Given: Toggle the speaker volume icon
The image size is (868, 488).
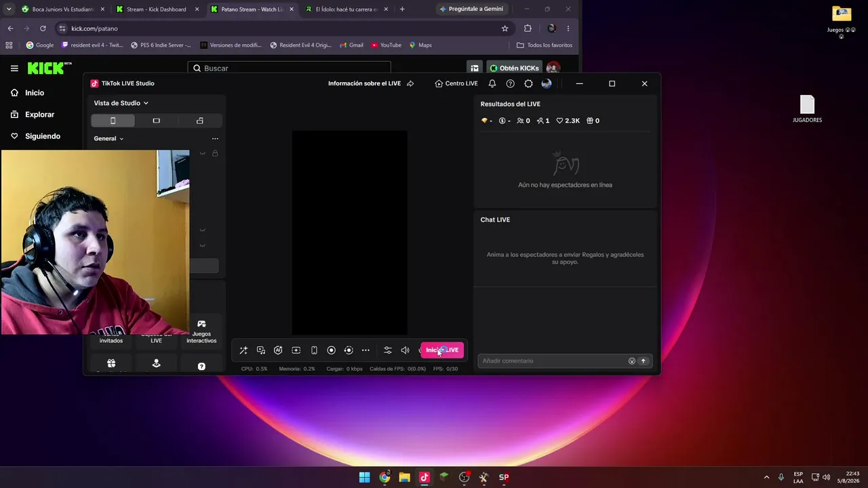Looking at the screenshot, I should (405, 350).
